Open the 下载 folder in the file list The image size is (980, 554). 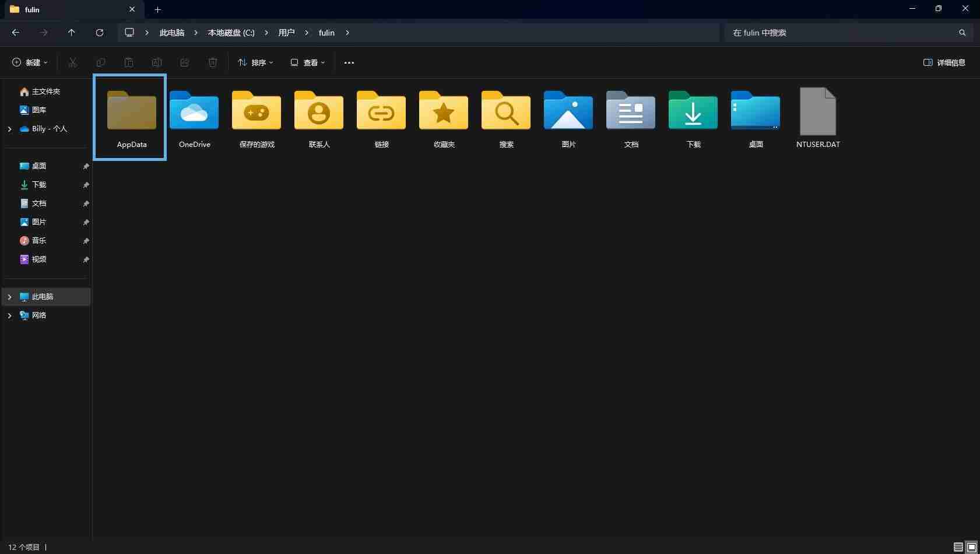coord(693,117)
